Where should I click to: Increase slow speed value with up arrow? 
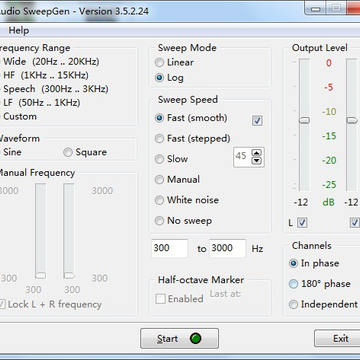pos(256,153)
